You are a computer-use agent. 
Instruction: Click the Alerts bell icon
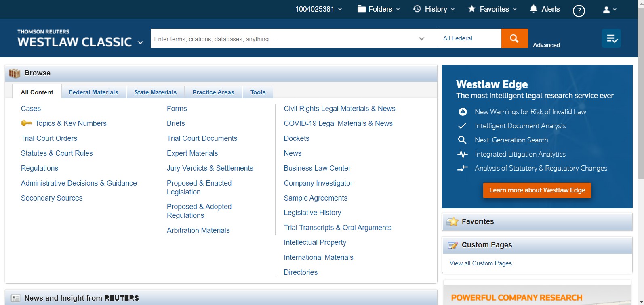pyautogui.click(x=533, y=9)
